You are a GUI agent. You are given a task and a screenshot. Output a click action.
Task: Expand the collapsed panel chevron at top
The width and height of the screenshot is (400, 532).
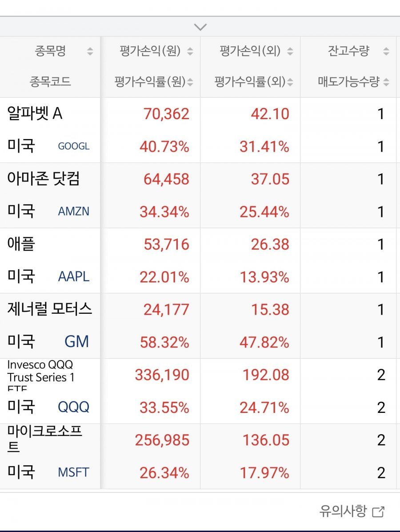click(x=200, y=27)
